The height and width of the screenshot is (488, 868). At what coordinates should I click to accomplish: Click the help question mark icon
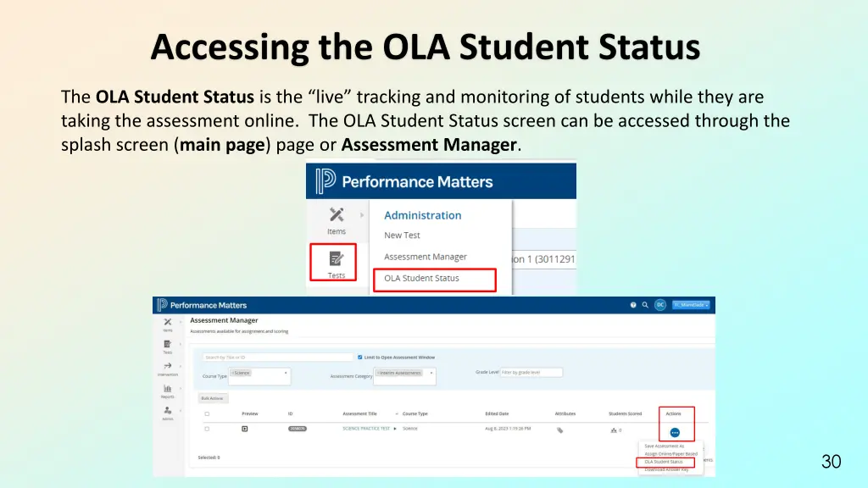click(x=633, y=305)
